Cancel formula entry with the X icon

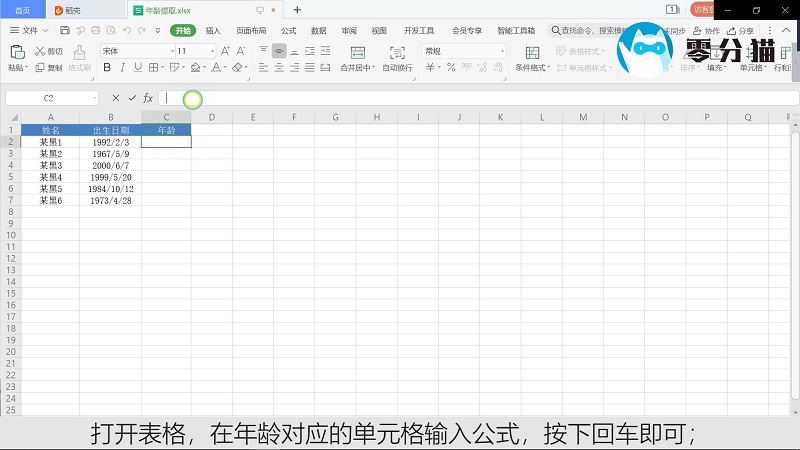point(116,98)
